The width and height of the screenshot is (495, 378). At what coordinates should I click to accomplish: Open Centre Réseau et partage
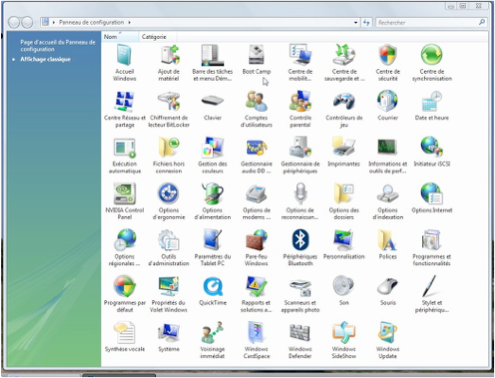click(x=124, y=109)
